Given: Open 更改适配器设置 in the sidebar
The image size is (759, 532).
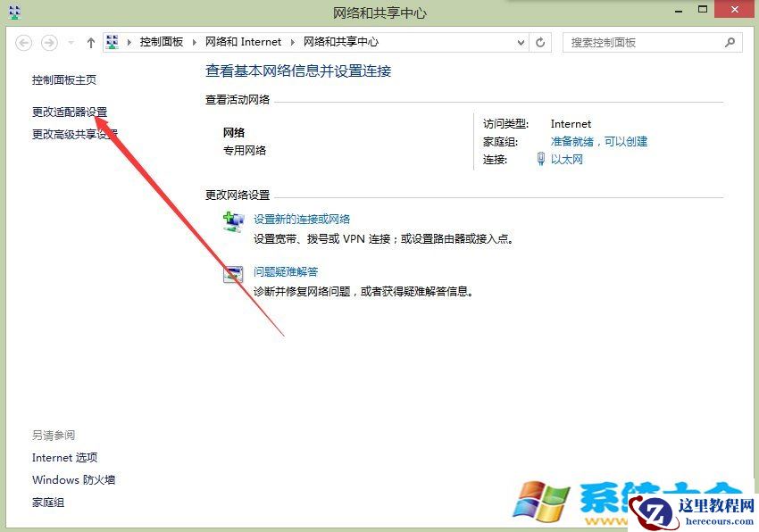Looking at the screenshot, I should pyautogui.click(x=68, y=112).
